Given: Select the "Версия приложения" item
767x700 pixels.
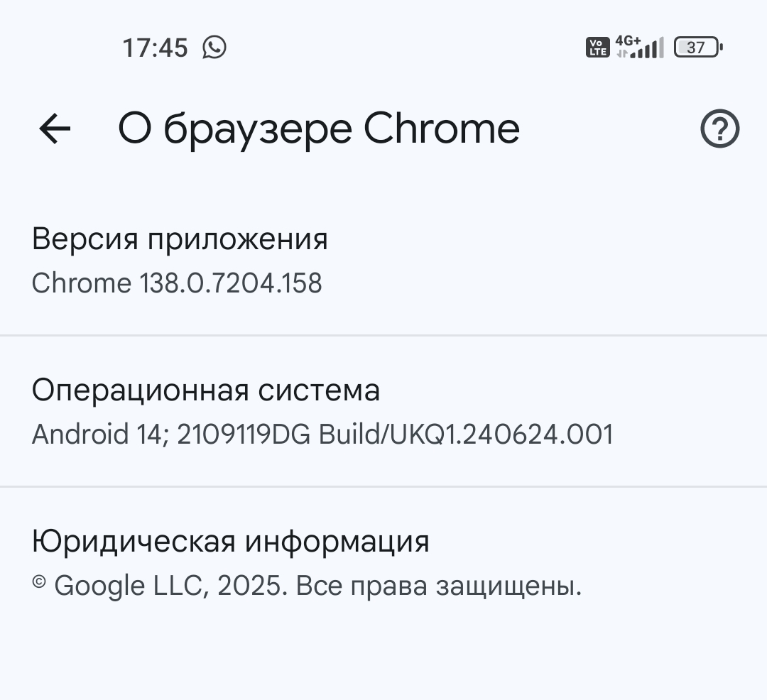Looking at the screenshot, I should 180,239.
